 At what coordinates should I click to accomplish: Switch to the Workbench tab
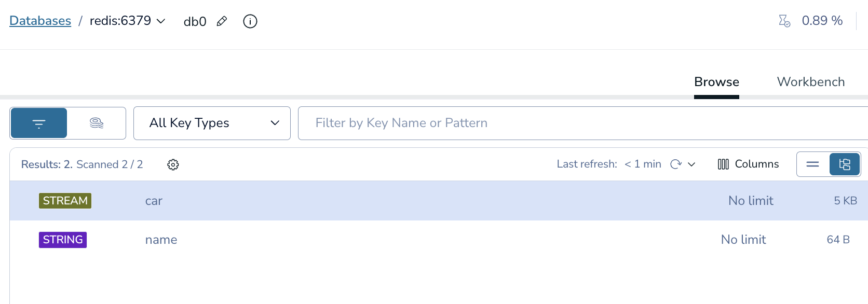pos(810,82)
